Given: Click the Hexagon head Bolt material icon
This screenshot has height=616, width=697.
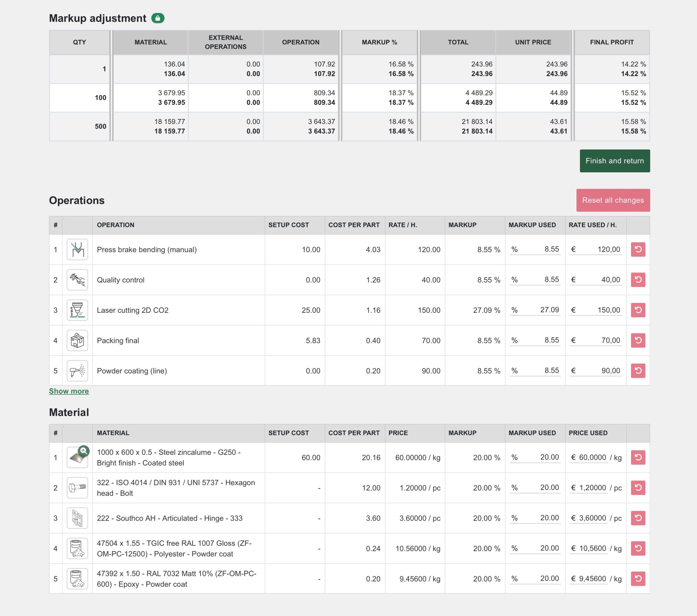Looking at the screenshot, I should point(78,488).
